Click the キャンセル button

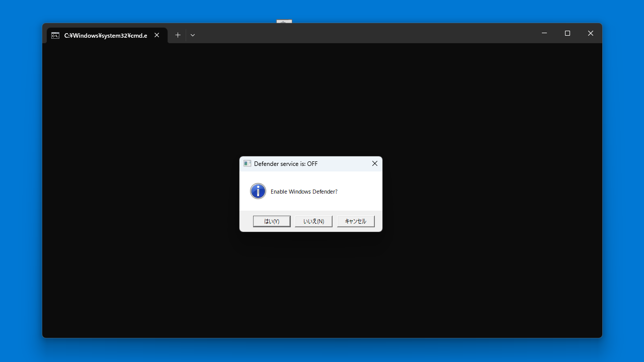click(x=356, y=221)
